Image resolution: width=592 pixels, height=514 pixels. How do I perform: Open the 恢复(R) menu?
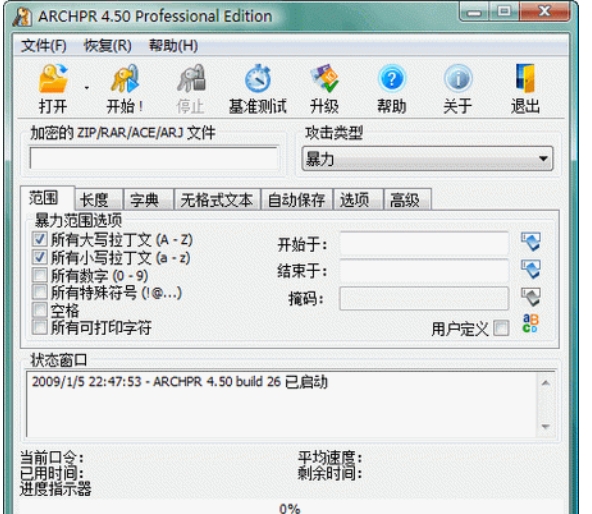108,46
